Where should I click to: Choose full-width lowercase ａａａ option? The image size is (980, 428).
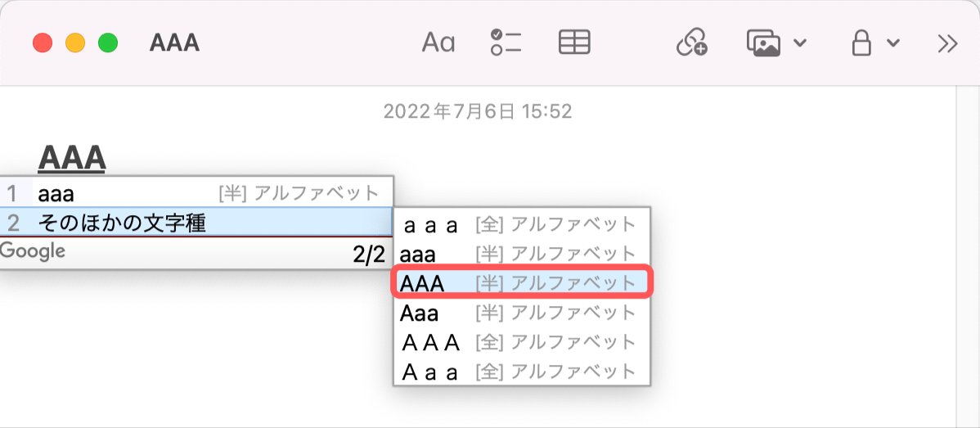[x=521, y=223]
